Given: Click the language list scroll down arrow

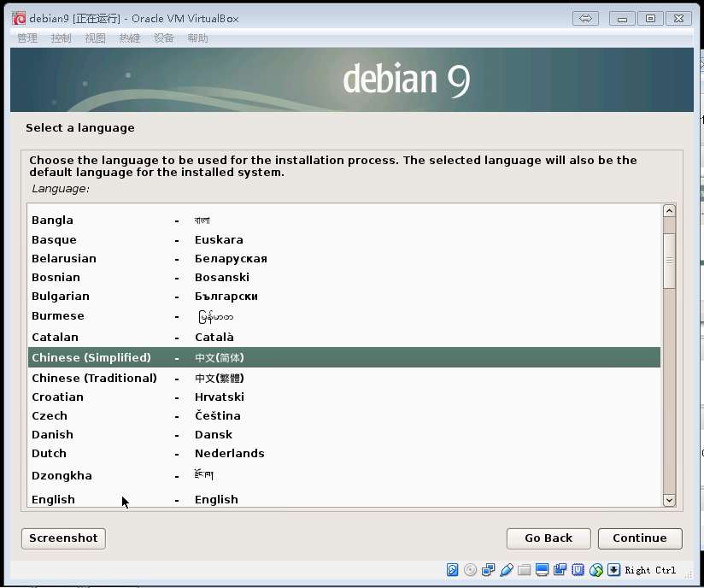Looking at the screenshot, I should pyautogui.click(x=669, y=500).
